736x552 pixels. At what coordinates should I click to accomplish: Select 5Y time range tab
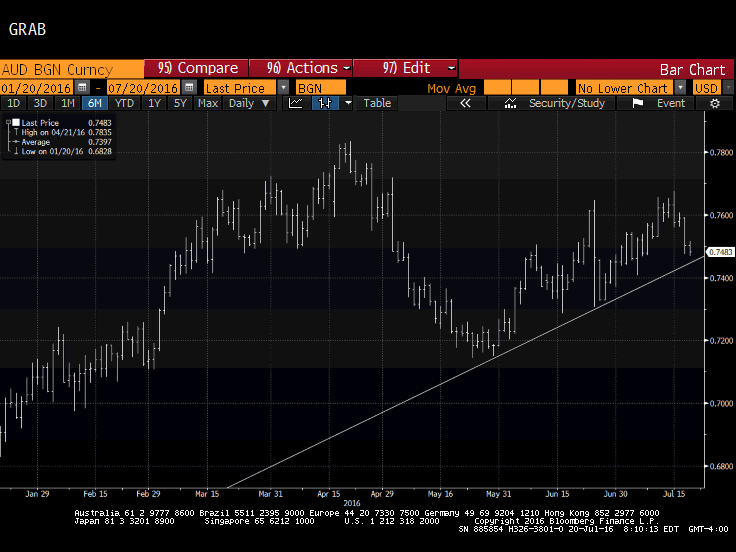pos(180,103)
